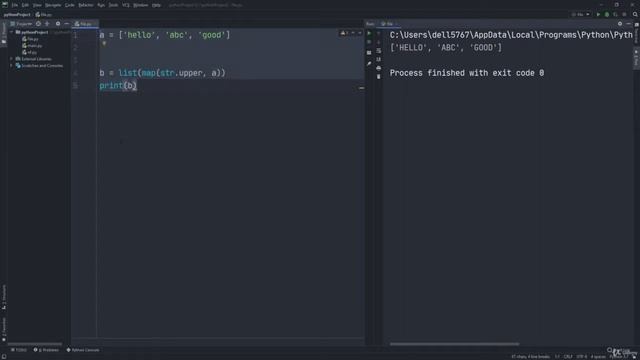Hide the Run panel with the minus icon
This screenshot has height=360, width=640.
pyautogui.click(x=629, y=24)
